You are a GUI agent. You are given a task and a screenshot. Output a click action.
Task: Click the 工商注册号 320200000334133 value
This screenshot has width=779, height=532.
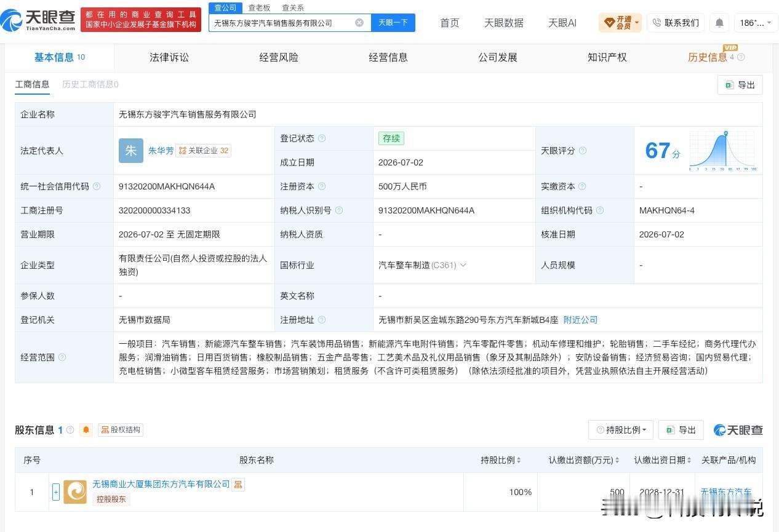tap(154, 210)
